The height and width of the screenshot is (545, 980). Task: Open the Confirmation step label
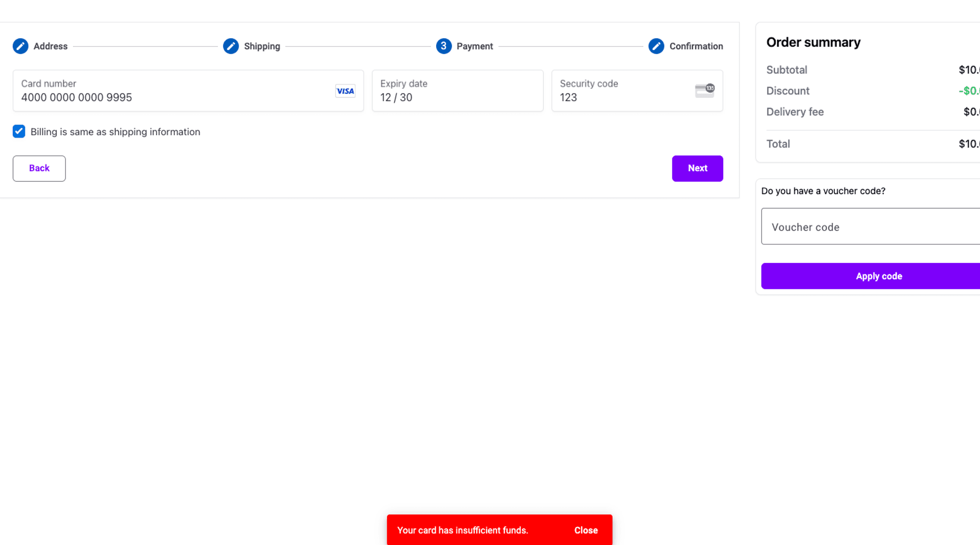pos(696,46)
